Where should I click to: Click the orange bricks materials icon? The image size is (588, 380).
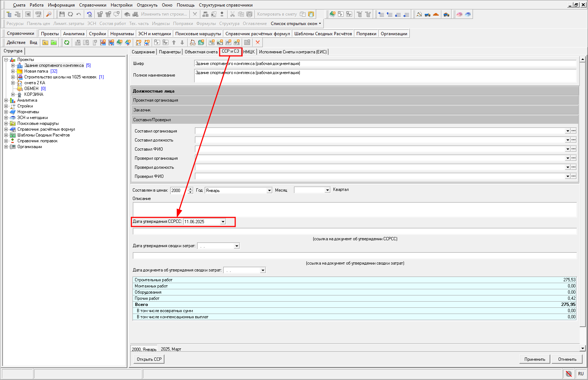tap(436, 14)
